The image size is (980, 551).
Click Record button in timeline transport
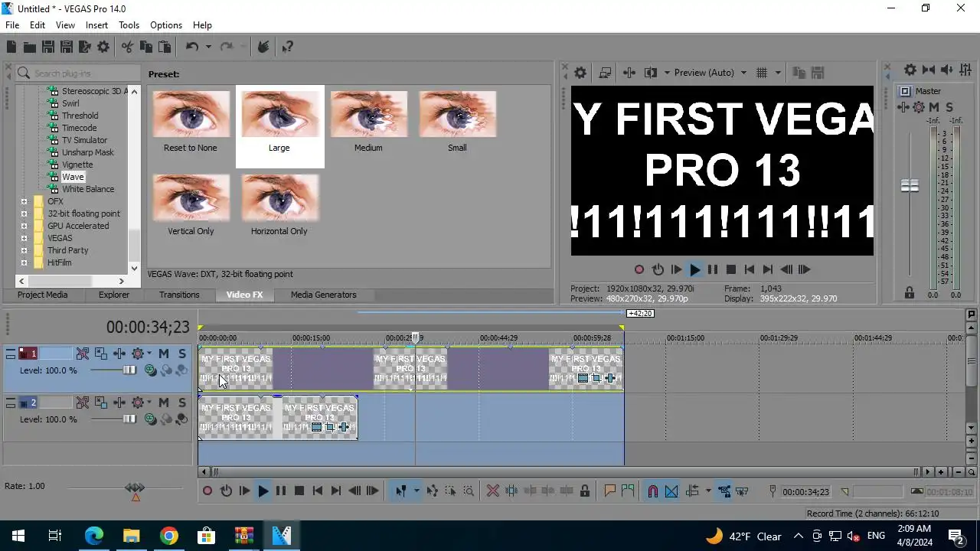click(x=207, y=491)
